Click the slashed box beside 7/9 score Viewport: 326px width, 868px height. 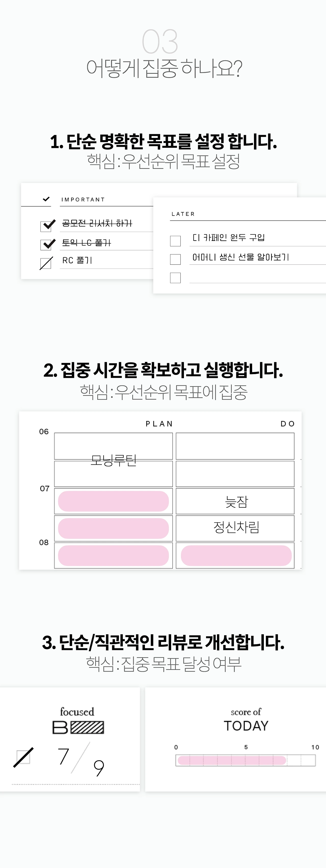tap(23, 757)
